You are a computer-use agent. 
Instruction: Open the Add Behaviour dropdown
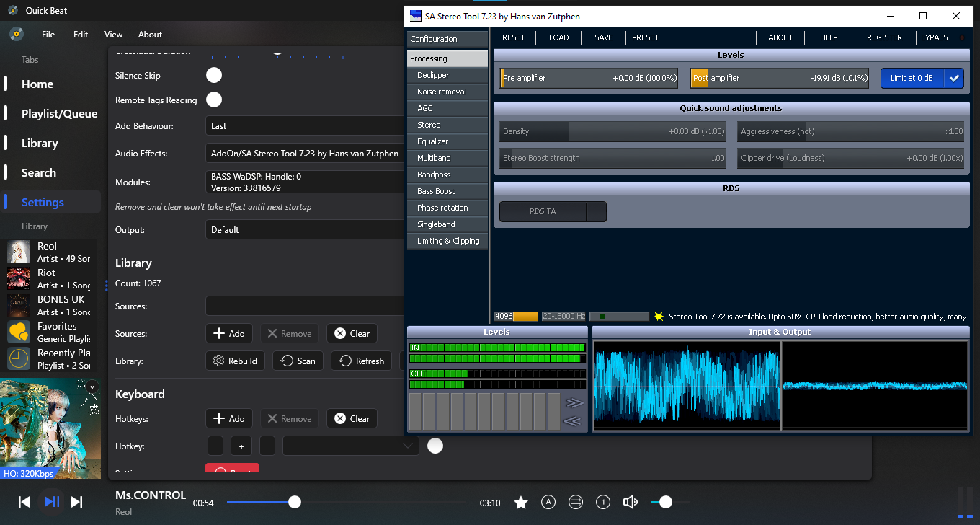point(306,125)
